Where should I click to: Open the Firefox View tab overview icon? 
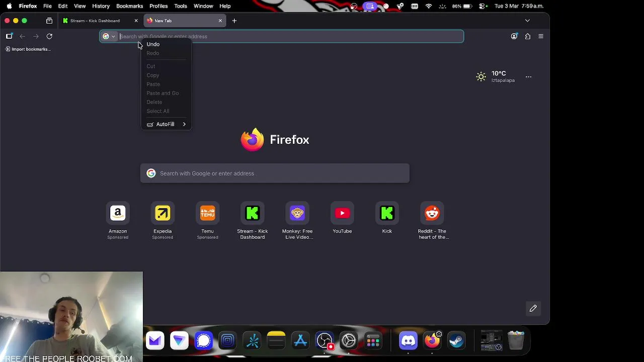(x=49, y=21)
